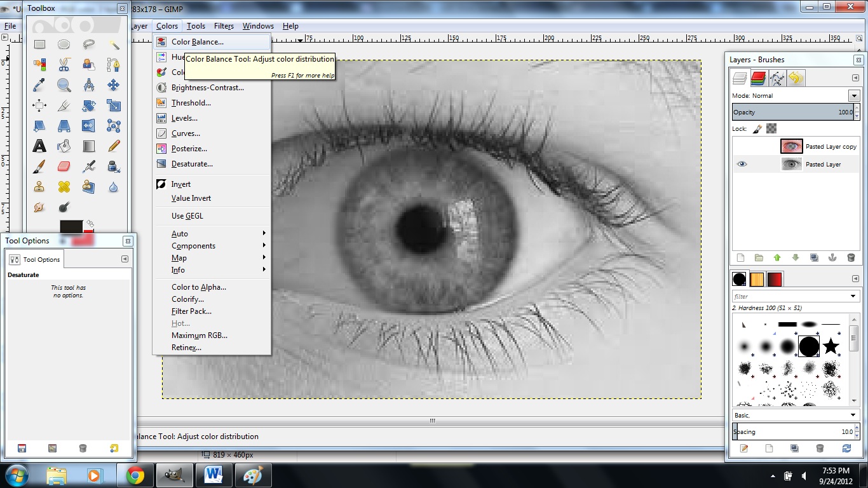Select the Pencil tool
The width and height of the screenshot is (868, 488).
tap(114, 146)
